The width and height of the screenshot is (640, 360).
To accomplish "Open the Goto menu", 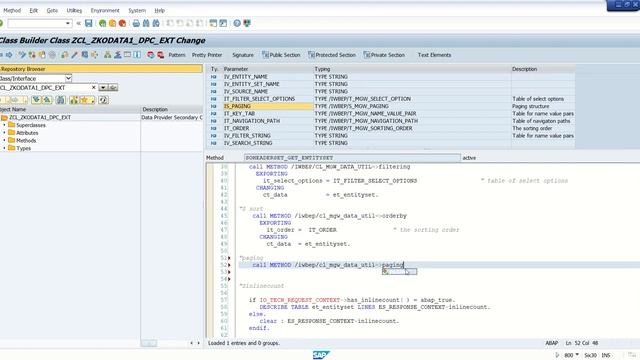I will click(x=52, y=11).
